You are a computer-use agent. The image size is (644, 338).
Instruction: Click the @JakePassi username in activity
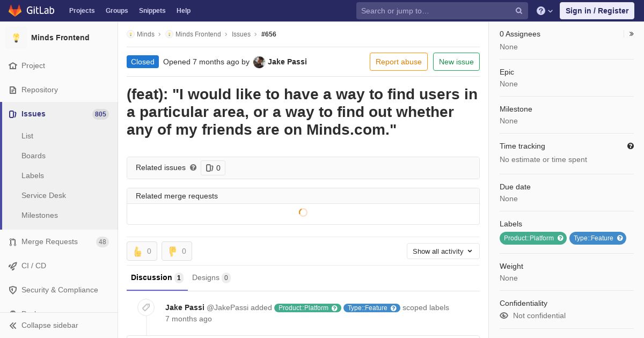coord(228,307)
